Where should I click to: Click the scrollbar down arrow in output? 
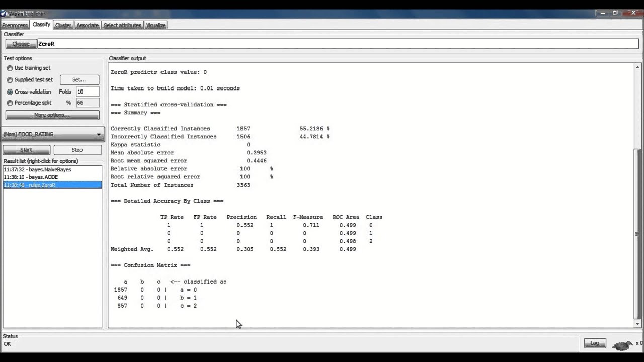click(638, 324)
